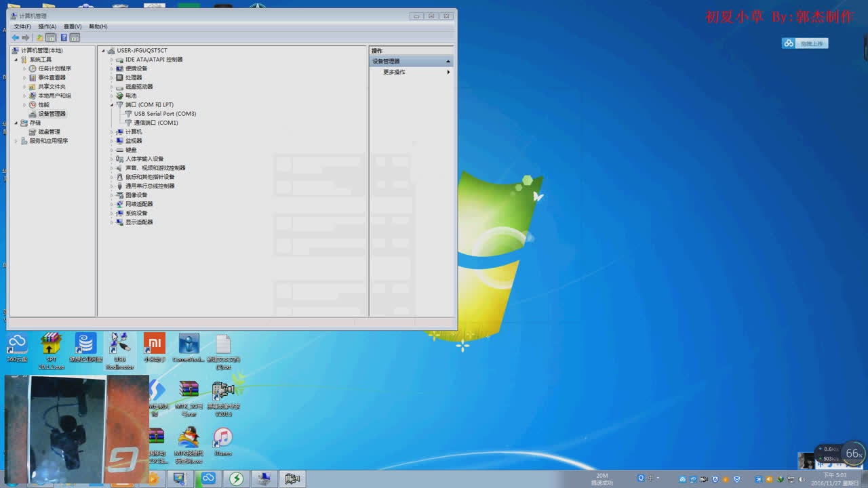Viewport: 868px width, 488px height.
Task: Click the 在线上传 cloud upload button
Action: pyautogui.click(x=805, y=43)
